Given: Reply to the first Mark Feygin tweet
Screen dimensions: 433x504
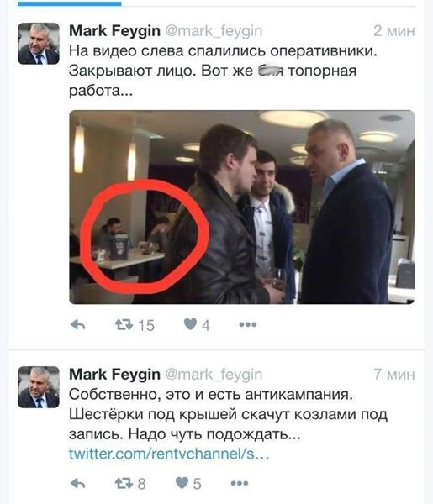Looking at the screenshot, I should click(x=78, y=324).
